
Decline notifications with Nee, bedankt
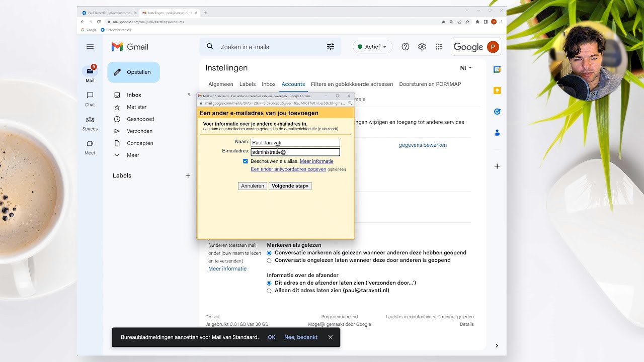pos(301,337)
